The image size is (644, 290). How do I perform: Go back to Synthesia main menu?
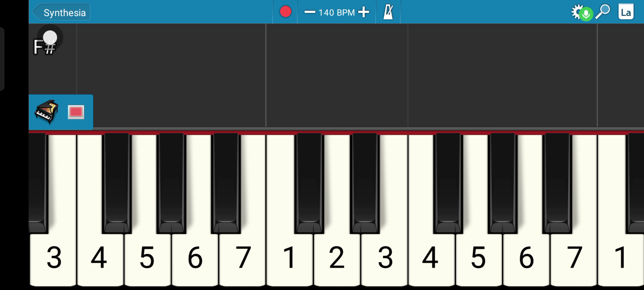[61, 12]
